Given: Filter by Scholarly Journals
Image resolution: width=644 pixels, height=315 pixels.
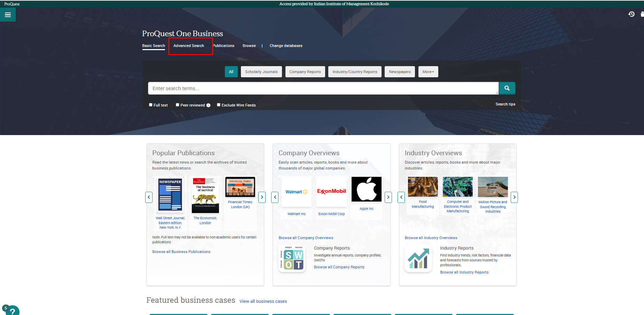Looking at the screenshot, I should (261, 72).
